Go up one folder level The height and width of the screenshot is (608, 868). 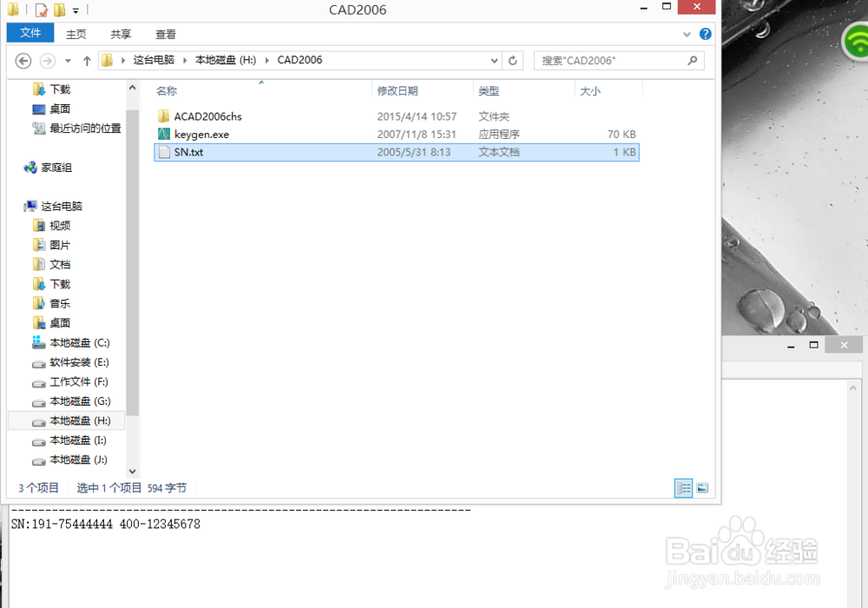click(87, 61)
